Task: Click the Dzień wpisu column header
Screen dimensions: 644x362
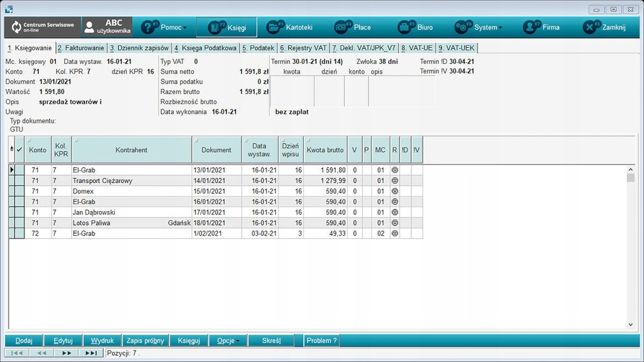Action: (x=291, y=150)
